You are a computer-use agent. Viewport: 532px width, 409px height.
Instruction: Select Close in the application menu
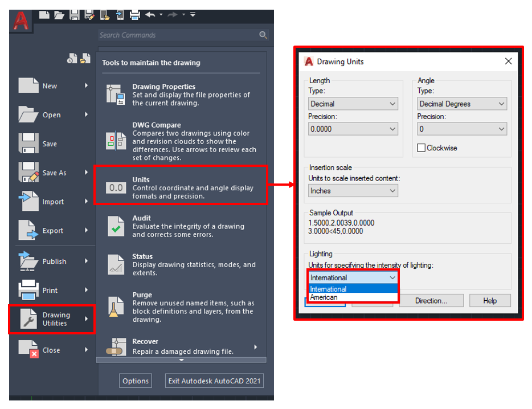click(x=54, y=350)
